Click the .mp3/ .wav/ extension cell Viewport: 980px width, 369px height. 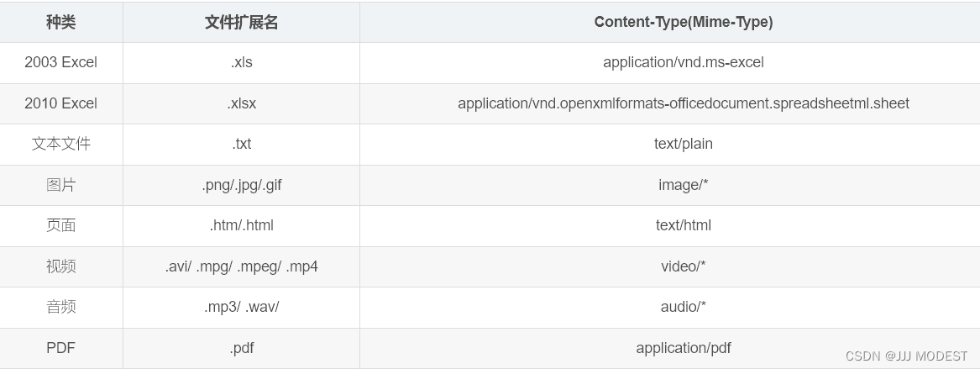click(x=241, y=307)
